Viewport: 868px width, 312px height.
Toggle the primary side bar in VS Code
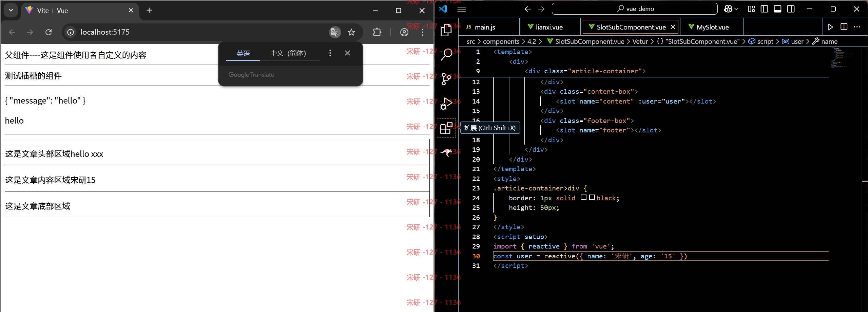click(764, 9)
